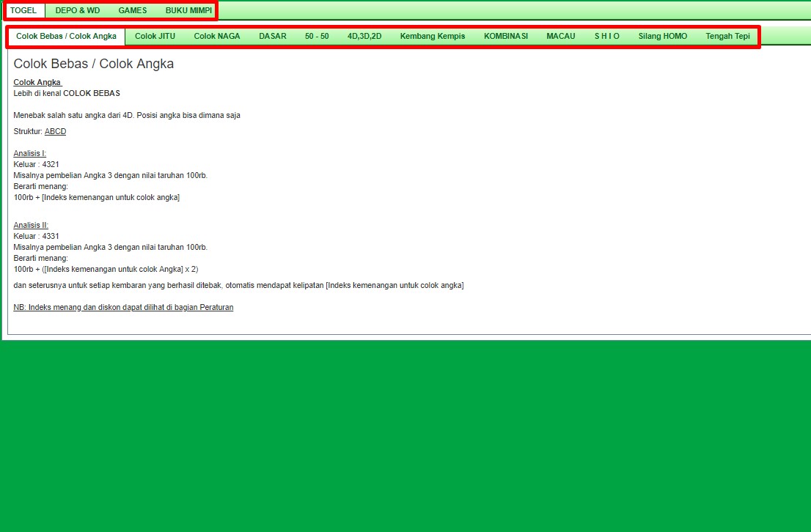811x532 pixels.
Task: Click the NB Indeks menang dan diskon note
Action: tap(123, 307)
